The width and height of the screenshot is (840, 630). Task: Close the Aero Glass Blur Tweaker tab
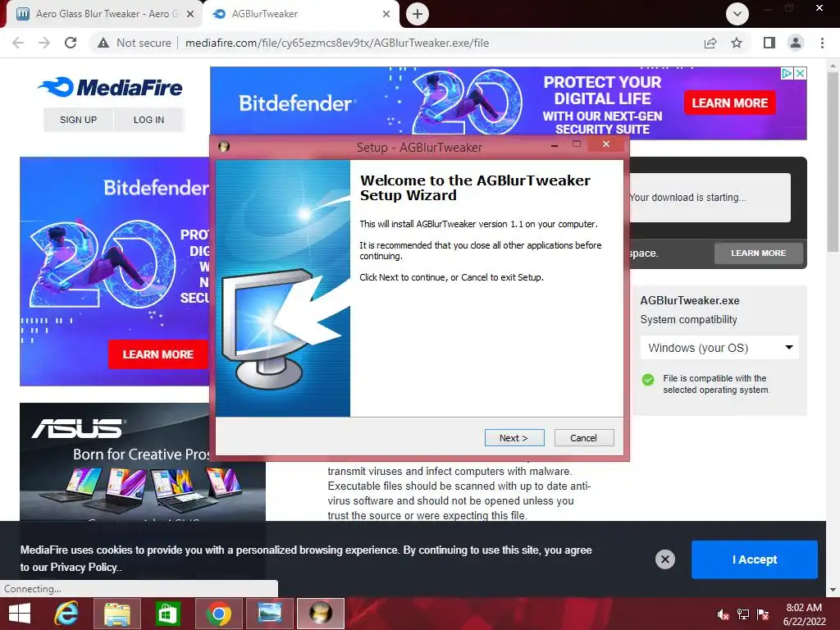pos(190,14)
